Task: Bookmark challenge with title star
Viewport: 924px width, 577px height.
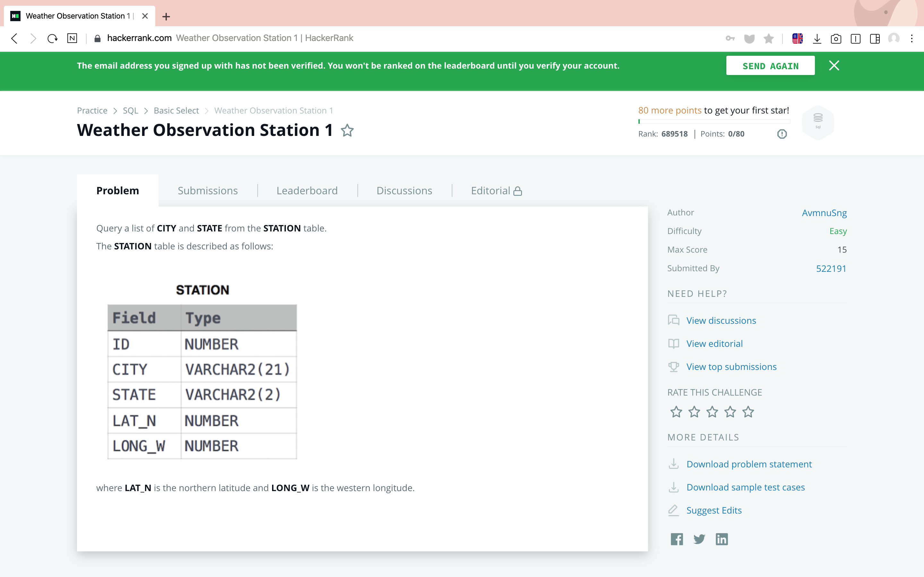Action: (347, 130)
